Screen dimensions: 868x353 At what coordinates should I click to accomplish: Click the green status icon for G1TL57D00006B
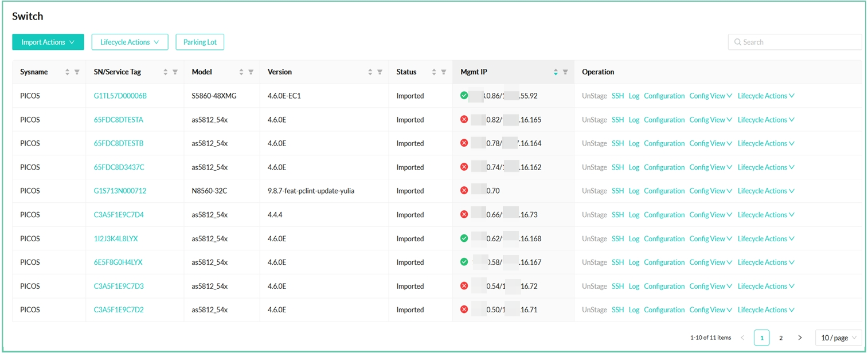[464, 96]
